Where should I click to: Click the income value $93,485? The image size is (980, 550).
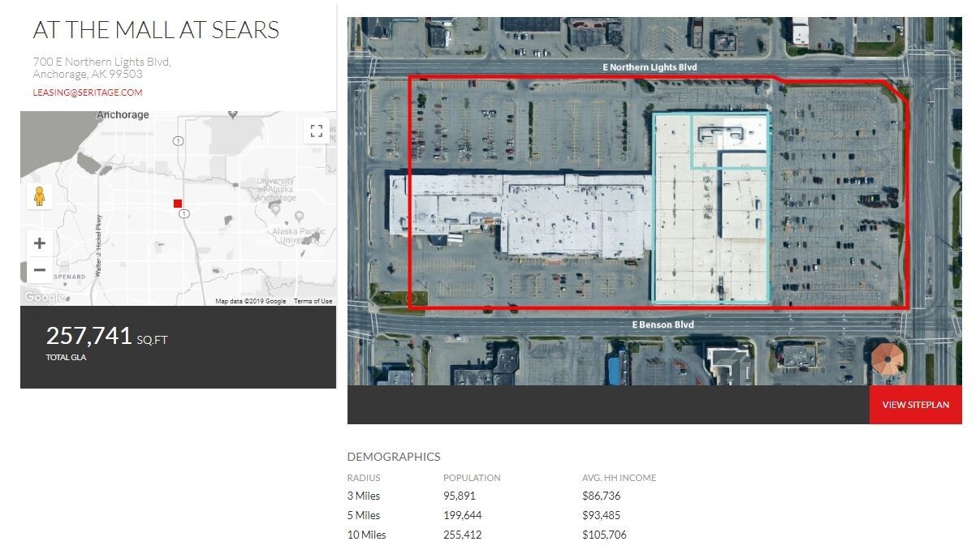pos(601,515)
